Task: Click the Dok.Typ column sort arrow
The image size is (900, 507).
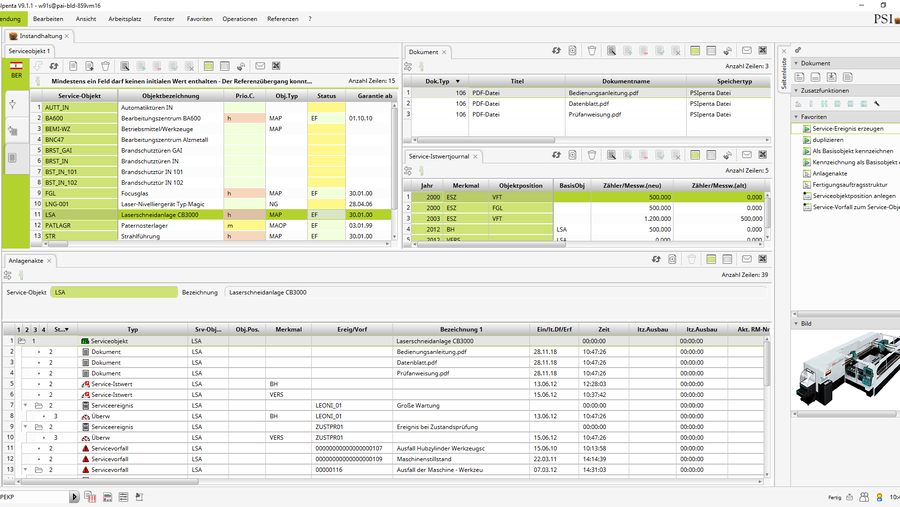Action: tap(457, 82)
